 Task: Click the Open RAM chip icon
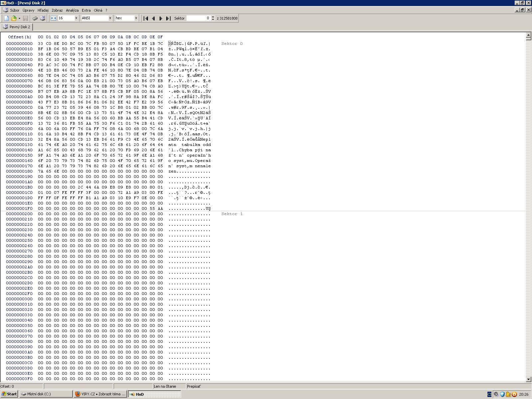coord(35,18)
